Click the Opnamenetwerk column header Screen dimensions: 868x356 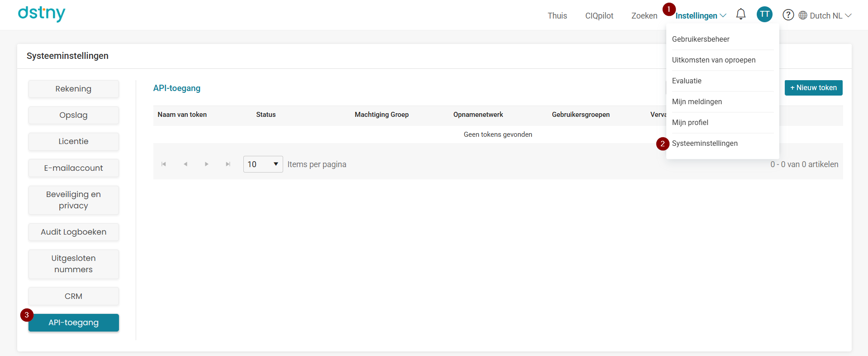[x=478, y=115]
